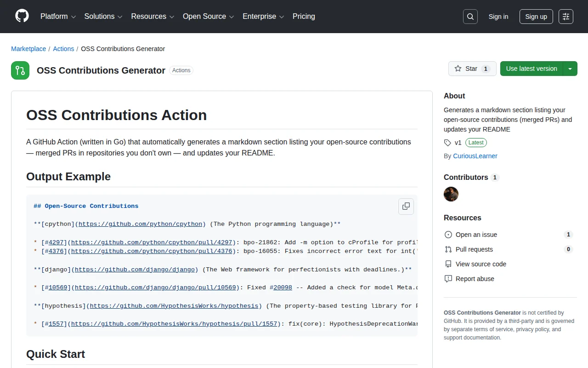Click the OSS Contributions Action heading
Image resolution: width=588 pixels, height=368 pixels.
click(x=116, y=115)
